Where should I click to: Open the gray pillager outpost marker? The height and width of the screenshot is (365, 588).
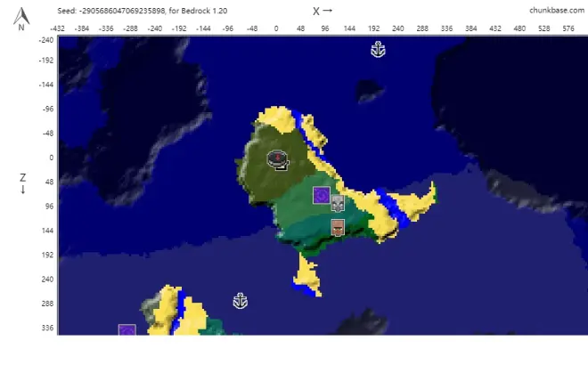tap(338, 203)
